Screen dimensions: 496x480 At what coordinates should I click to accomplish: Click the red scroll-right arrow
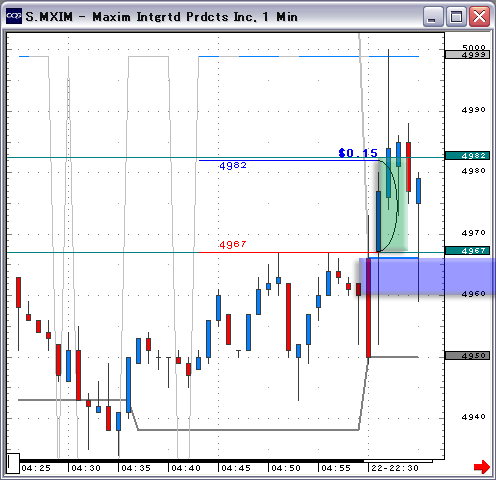[x=482, y=467]
